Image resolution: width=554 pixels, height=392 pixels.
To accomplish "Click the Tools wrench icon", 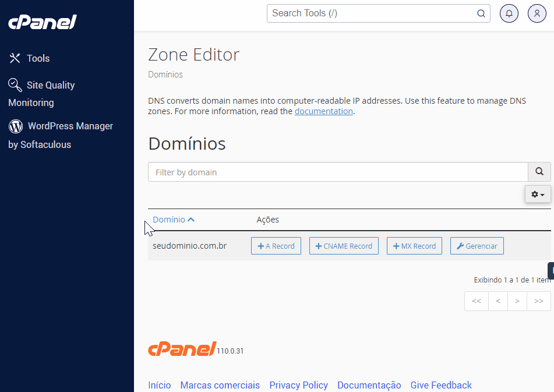I will pyautogui.click(x=15, y=58).
